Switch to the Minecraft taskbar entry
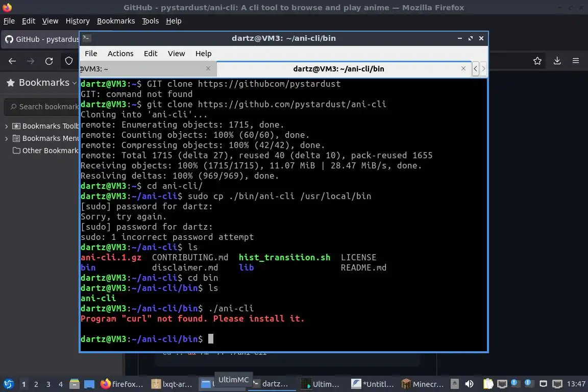The width and height of the screenshot is (588, 392). [x=423, y=384]
